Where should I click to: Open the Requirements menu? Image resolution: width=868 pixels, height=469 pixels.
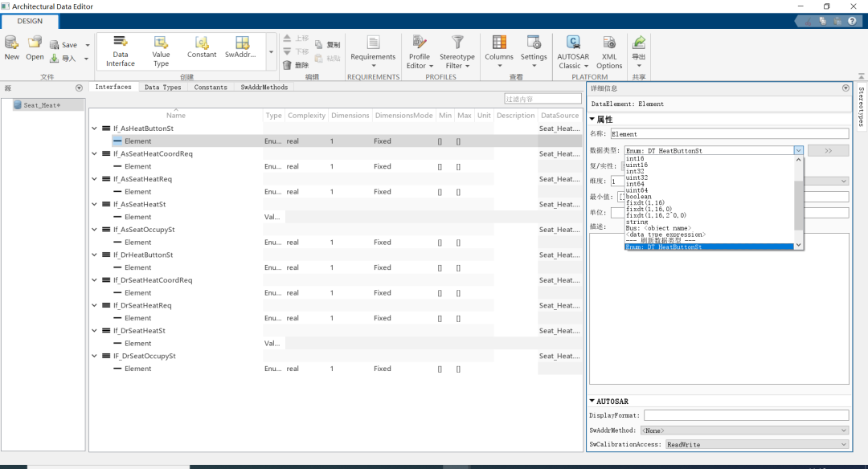point(373,51)
